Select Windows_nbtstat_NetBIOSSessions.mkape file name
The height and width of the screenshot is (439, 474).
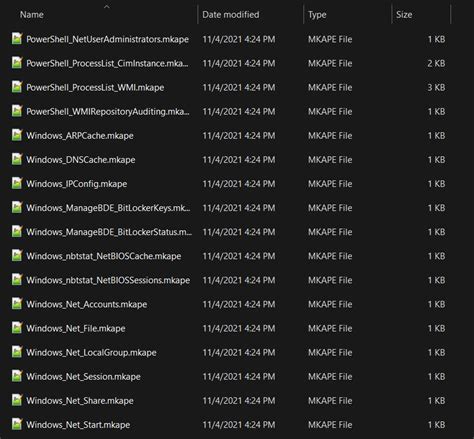tap(108, 280)
